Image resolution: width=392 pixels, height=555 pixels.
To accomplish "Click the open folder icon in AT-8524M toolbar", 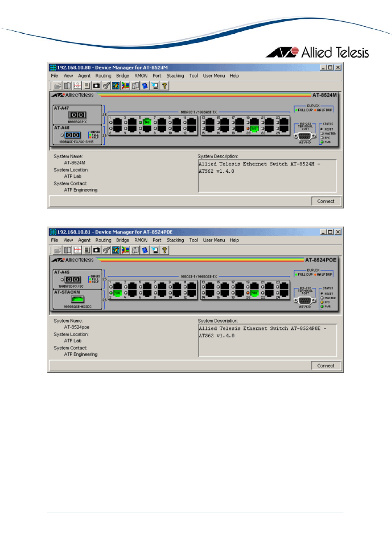I will coord(58,86).
